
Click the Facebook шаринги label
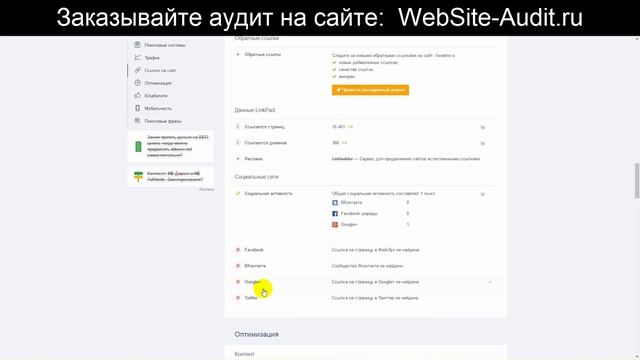click(x=359, y=213)
